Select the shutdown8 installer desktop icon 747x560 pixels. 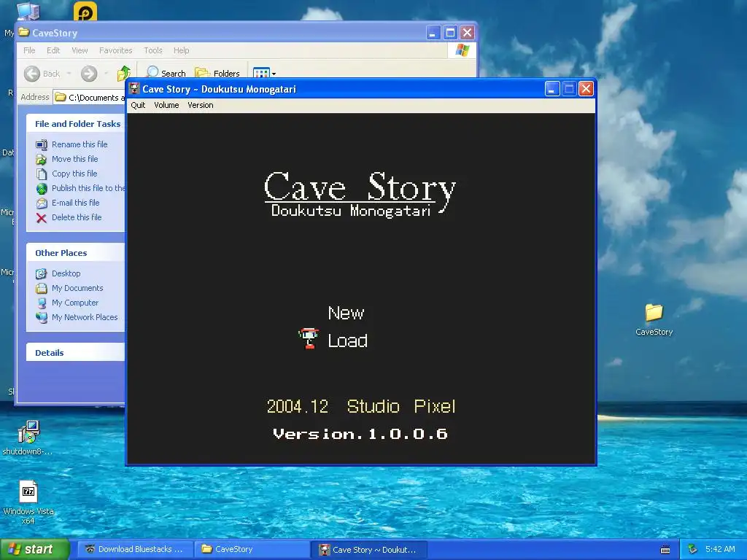point(28,437)
